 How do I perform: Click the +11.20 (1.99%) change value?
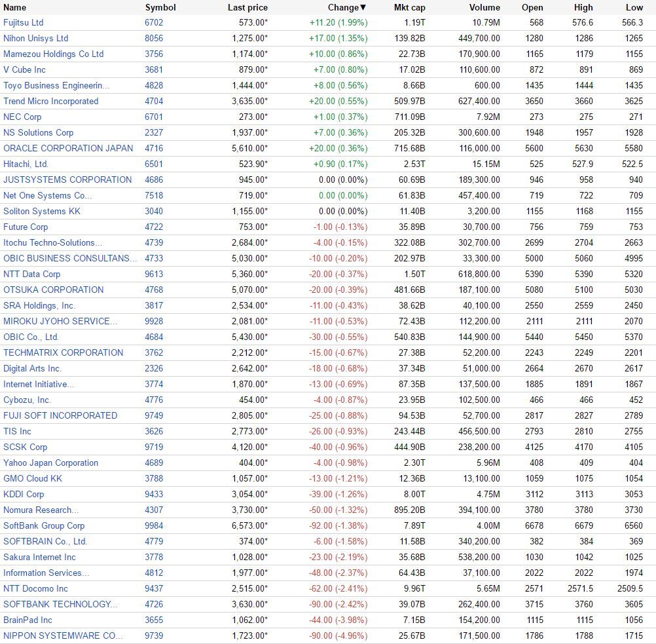pos(338,23)
